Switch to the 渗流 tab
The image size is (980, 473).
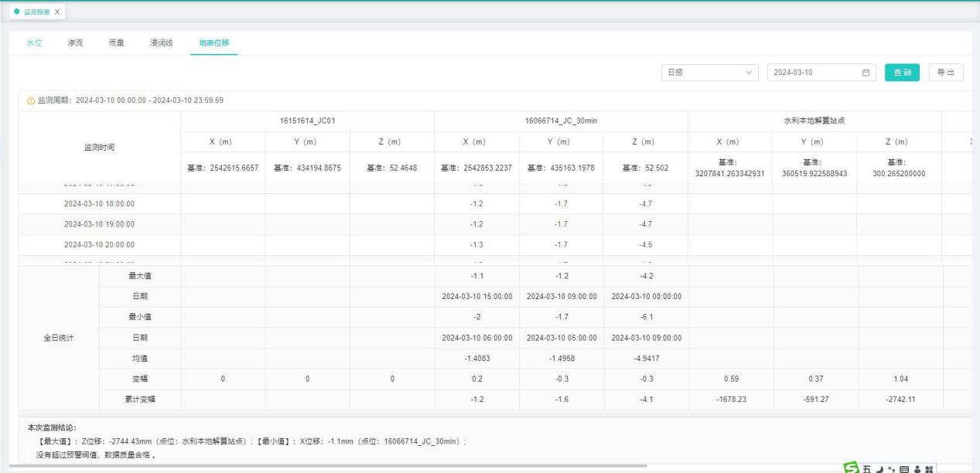[77, 43]
